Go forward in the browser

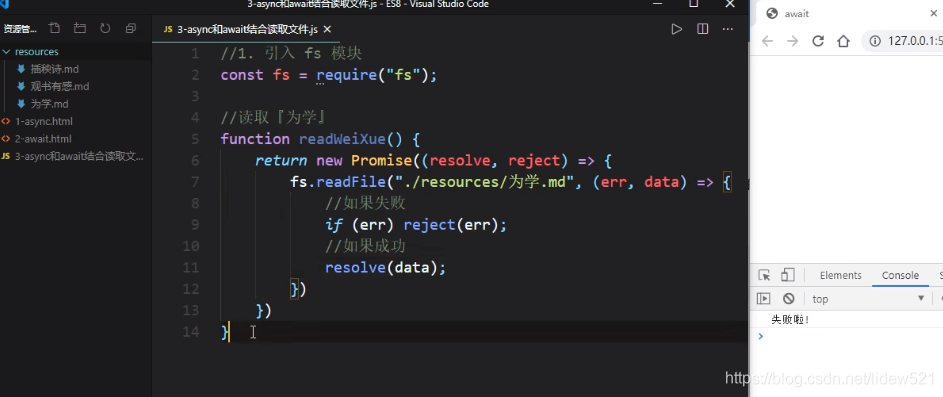[x=793, y=41]
